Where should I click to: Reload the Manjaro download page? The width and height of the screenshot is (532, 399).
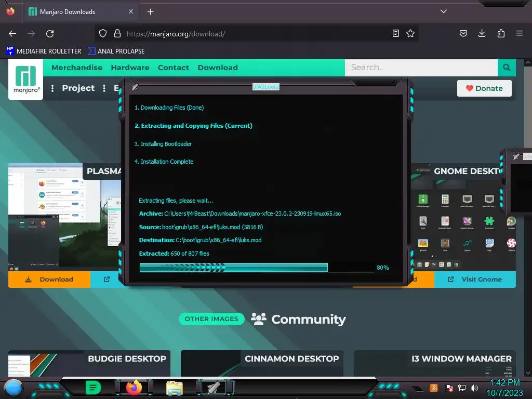[x=50, y=34]
